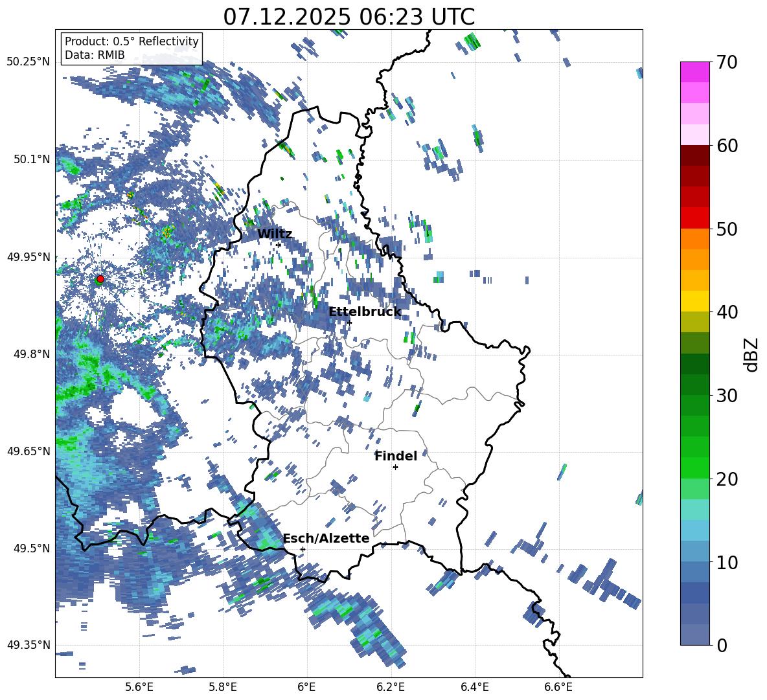Viewport: 767px width, 700px height.
Task: Click the Wiltz station cross marker
Action: coord(279,245)
